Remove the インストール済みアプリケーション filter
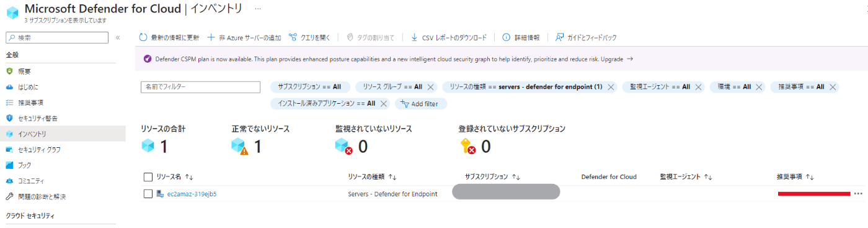This screenshot has width=868, height=228. tap(384, 103)
